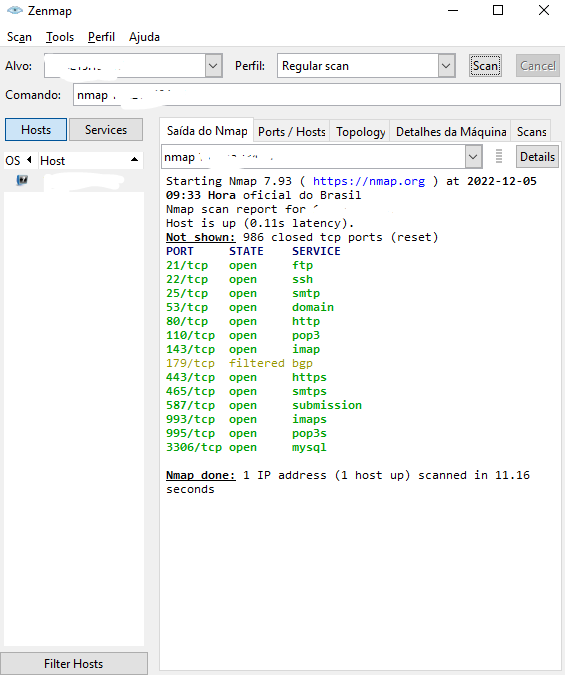Click the 22/tcp ssh output line
The height and width of the screenshot is (675, 565).
(239, 279)
